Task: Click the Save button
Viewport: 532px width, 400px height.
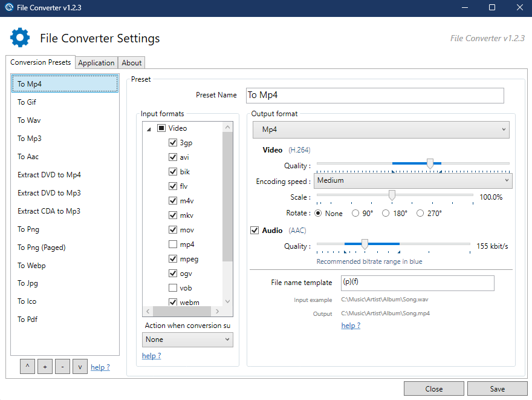Action: pos(497,389)
